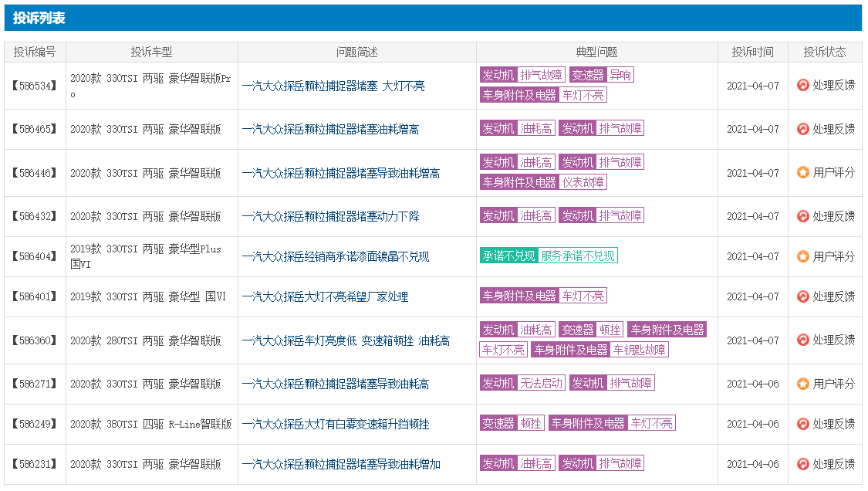Image resolution: width=868 pixels, height=491 pixels.
Task: Click complaint number 【586249】
Action: point(35,424)
